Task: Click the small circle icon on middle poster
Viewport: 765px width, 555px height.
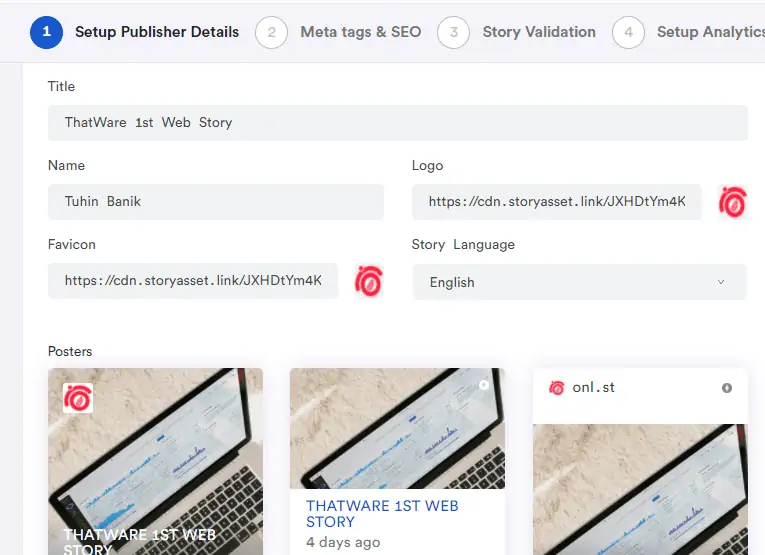Action: tap(483, 385)
